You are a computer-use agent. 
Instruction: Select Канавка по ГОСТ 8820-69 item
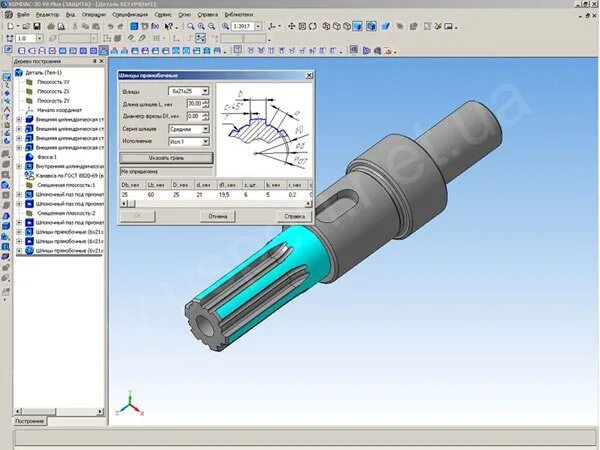70,176
